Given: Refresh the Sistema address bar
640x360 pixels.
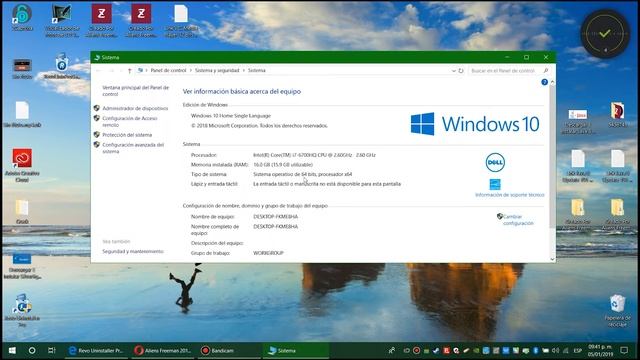Looking at the screenshot, I should click(461, 71).
